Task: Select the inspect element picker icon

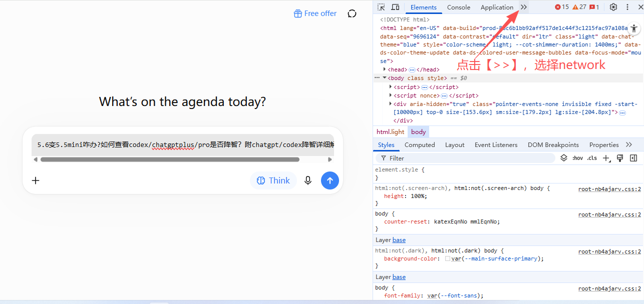Action: 381,7
